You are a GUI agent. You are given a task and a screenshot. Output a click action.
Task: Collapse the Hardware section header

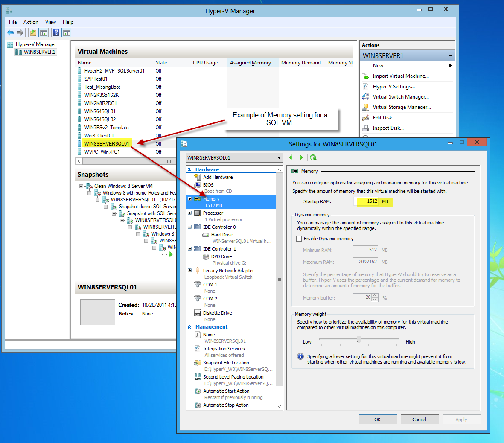pos(189,169)
